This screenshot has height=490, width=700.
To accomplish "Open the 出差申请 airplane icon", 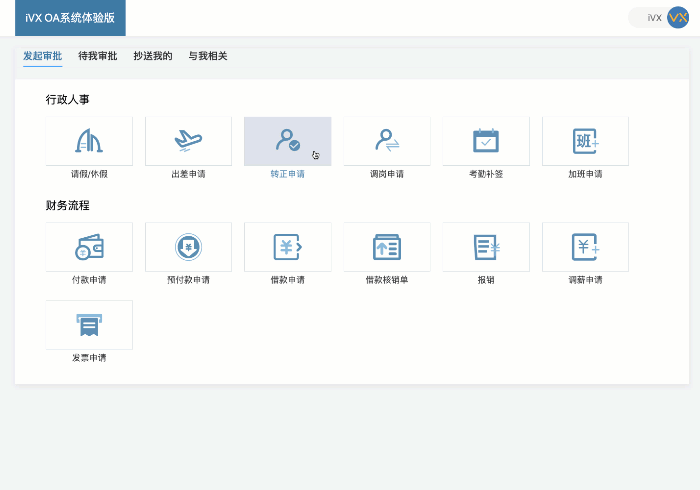I will click(x=188, y=141).
